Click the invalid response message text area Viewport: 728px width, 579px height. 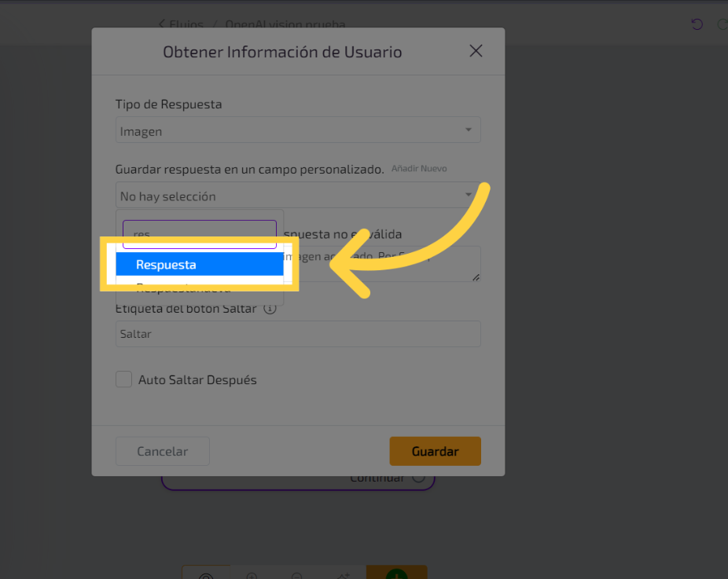381,264
